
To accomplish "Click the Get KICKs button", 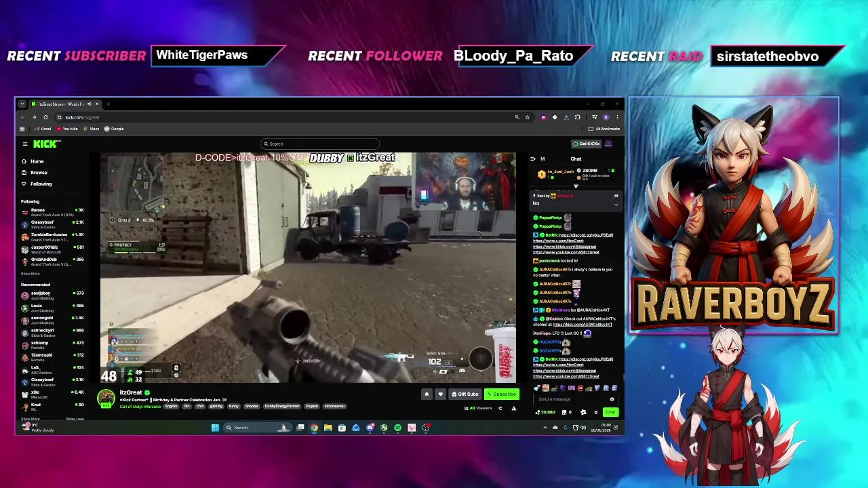I will click(x=587, y=144).
